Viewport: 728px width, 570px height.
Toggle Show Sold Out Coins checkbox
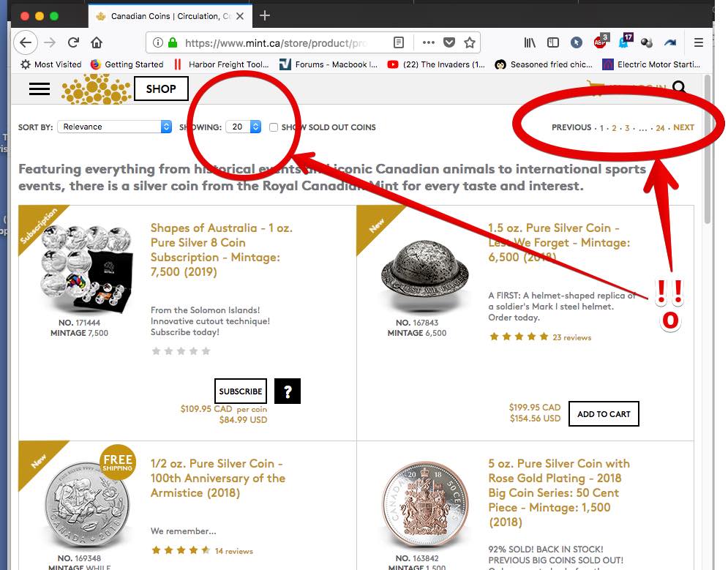click(x=274, y=127)
